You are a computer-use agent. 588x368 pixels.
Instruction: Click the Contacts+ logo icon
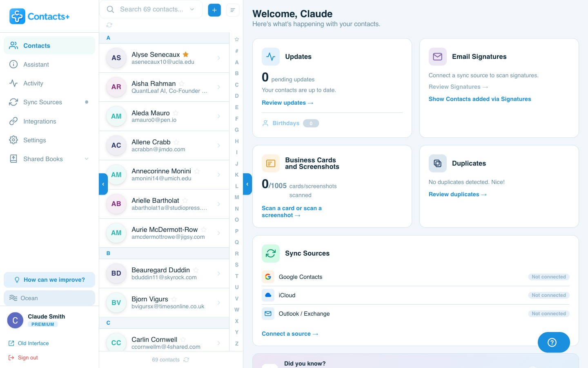[x=17, y=16]
